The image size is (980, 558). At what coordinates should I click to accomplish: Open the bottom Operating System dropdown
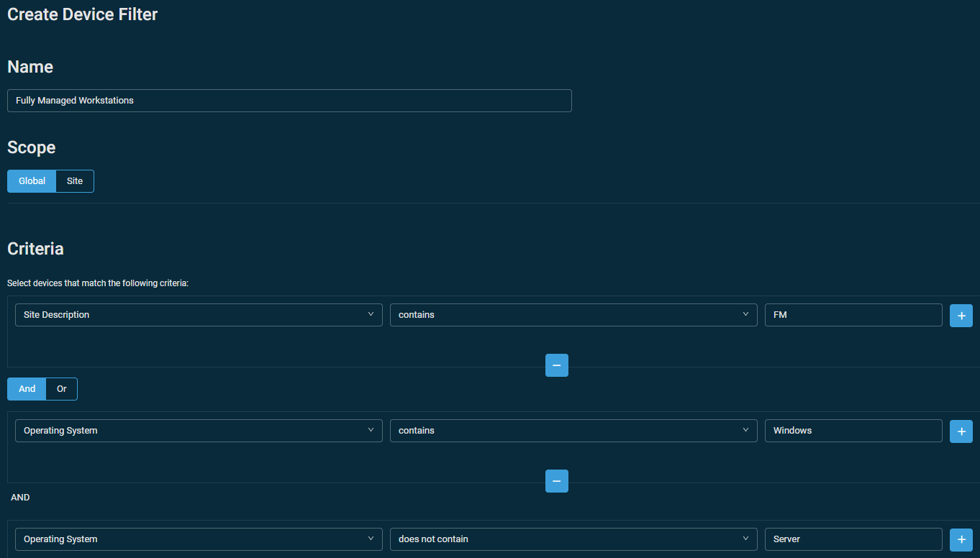[x=199, y=539]
